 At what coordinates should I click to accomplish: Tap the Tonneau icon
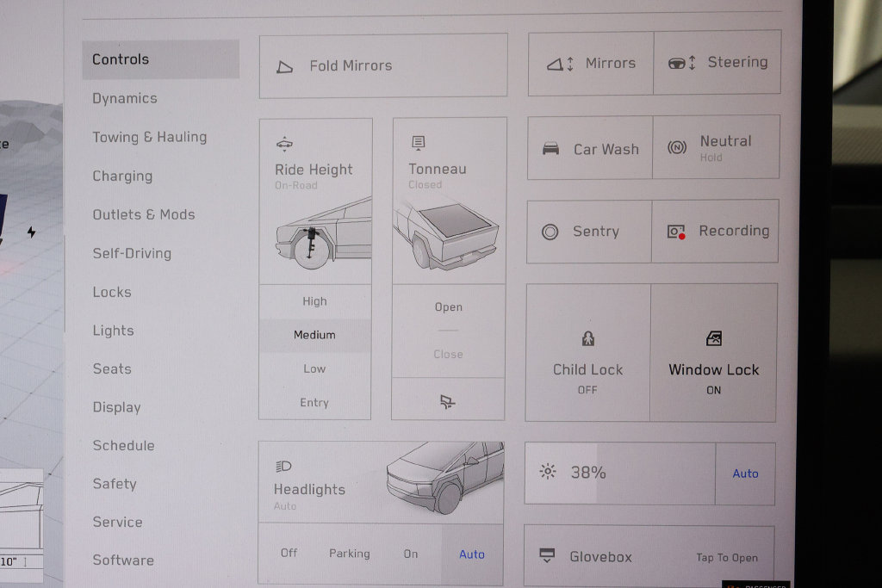pyautogui.click(x=418, y=143)
